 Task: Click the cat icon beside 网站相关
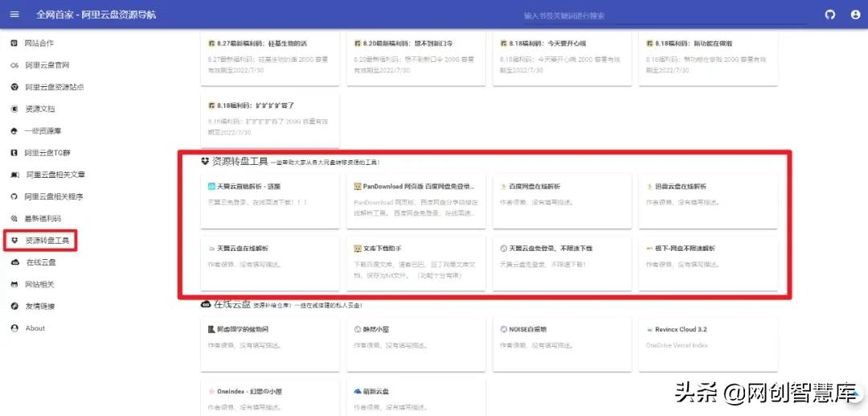[14, 284]
